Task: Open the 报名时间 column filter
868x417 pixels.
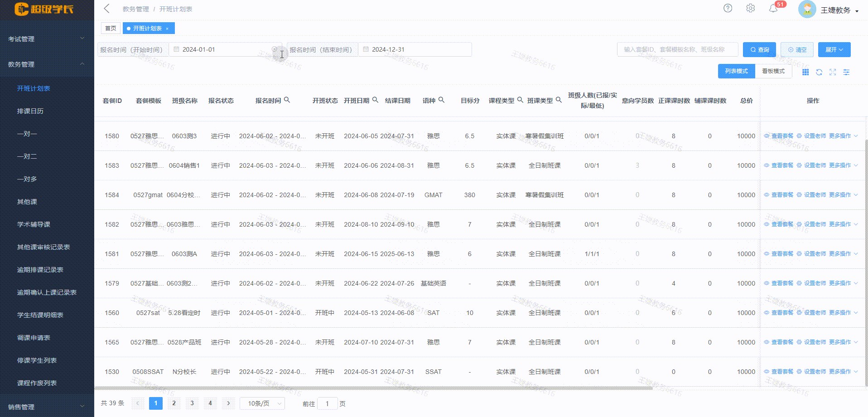Action: (x=288, y=100)
